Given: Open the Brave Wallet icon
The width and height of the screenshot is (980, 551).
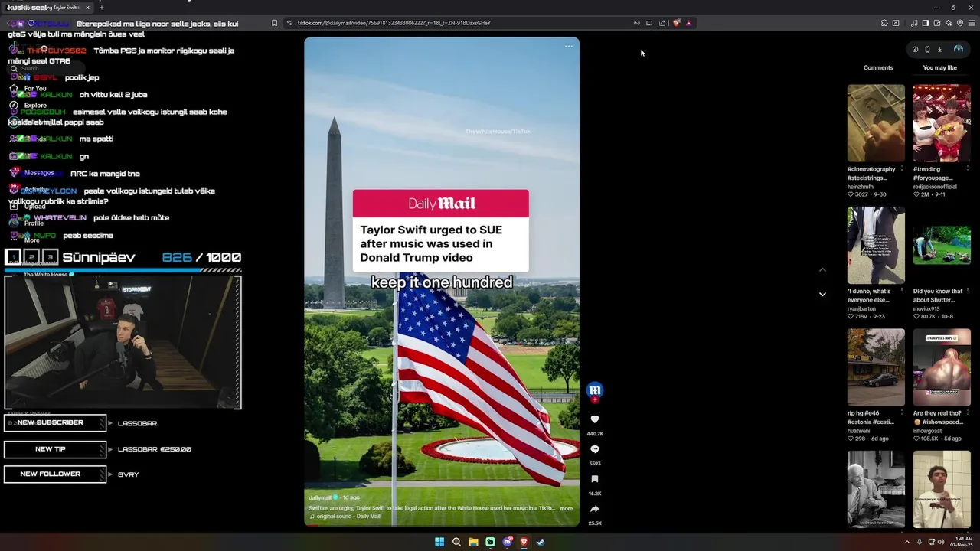Looking at the screenshot, I should [x=937, y=23].
